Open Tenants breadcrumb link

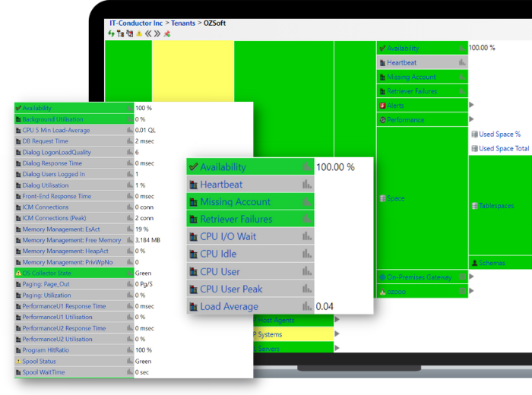(x=183, y=23)
